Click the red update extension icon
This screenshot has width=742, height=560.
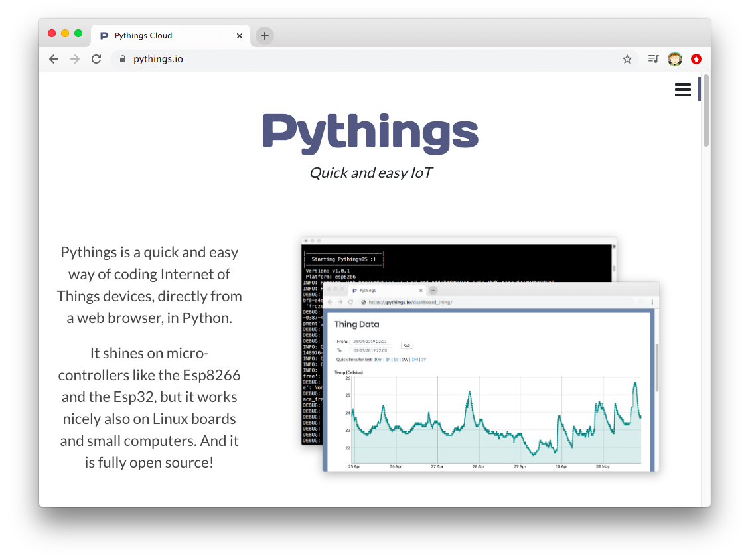[696, 59]
